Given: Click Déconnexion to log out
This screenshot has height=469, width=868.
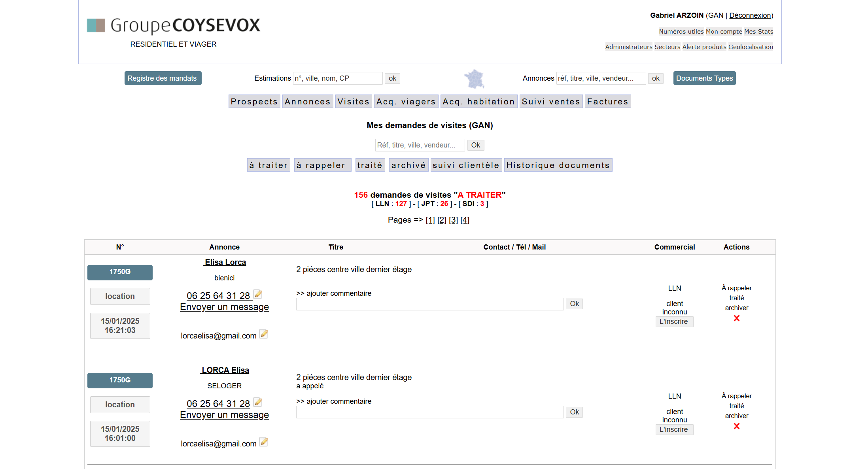Looking at the screenshot, I should [750, 15].
